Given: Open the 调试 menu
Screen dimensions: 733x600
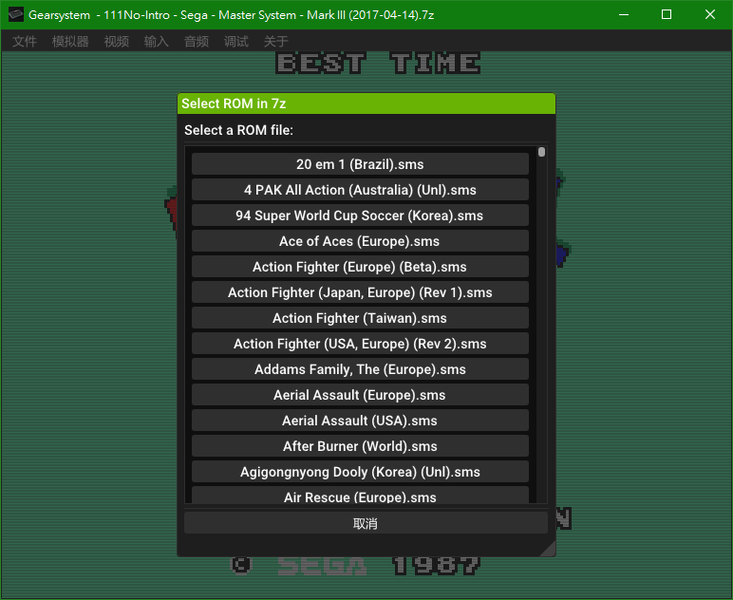Looking at the screenshot, I should [x=236, y=41].
